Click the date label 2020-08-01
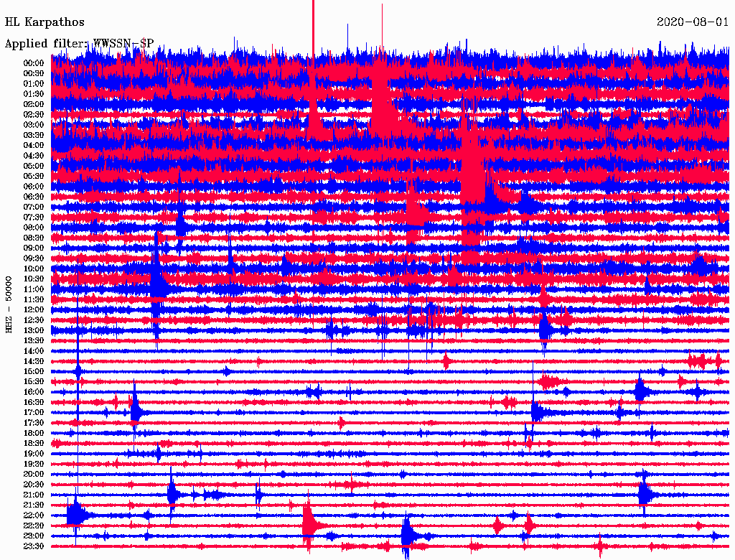 [693, 22]
